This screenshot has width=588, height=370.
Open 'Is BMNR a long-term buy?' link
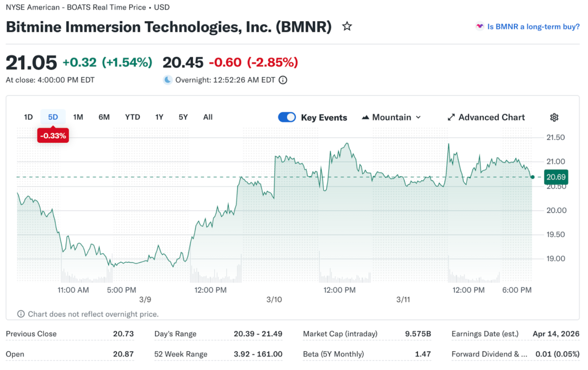[x=533, y=26]
